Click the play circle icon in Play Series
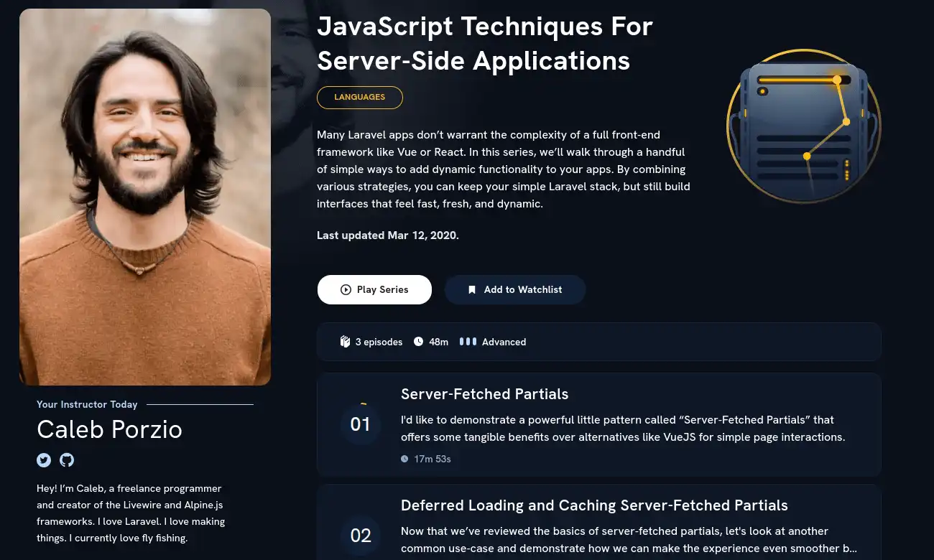This screenshot has height=560, width=934. 346,290
